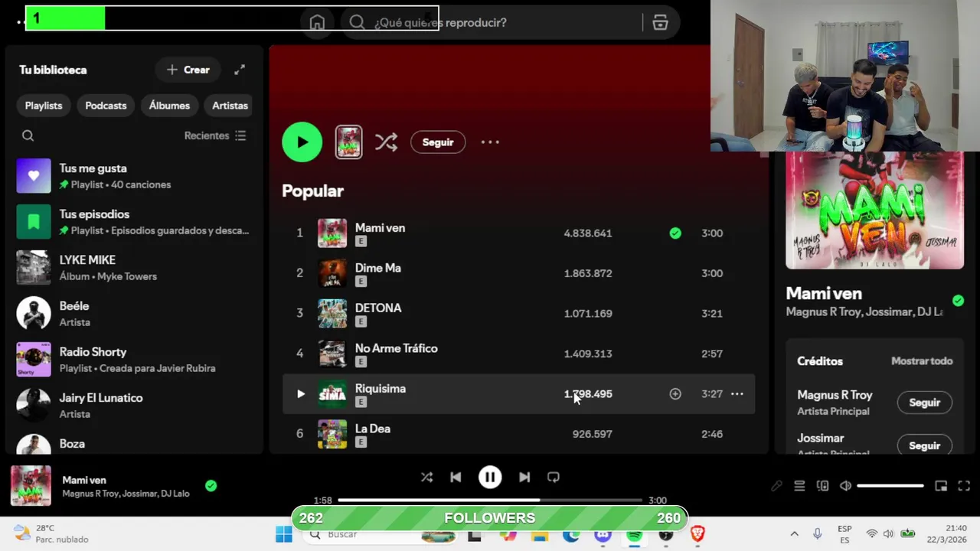
Task: Open Tus me gusta playlist
Action: (x=135, y=176)
